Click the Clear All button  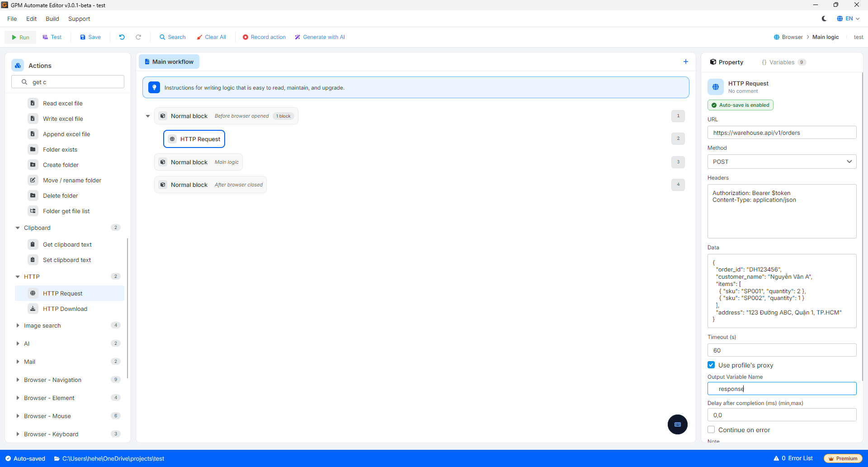pos(211,37)
